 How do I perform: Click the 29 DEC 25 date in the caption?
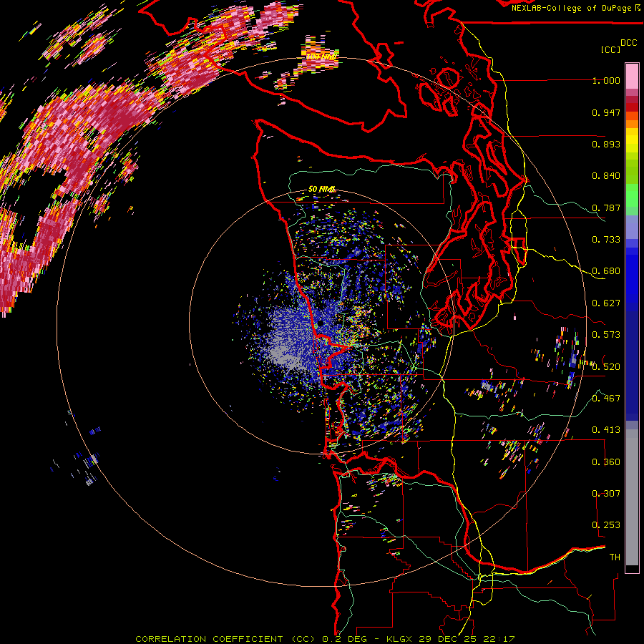point(449,639)
